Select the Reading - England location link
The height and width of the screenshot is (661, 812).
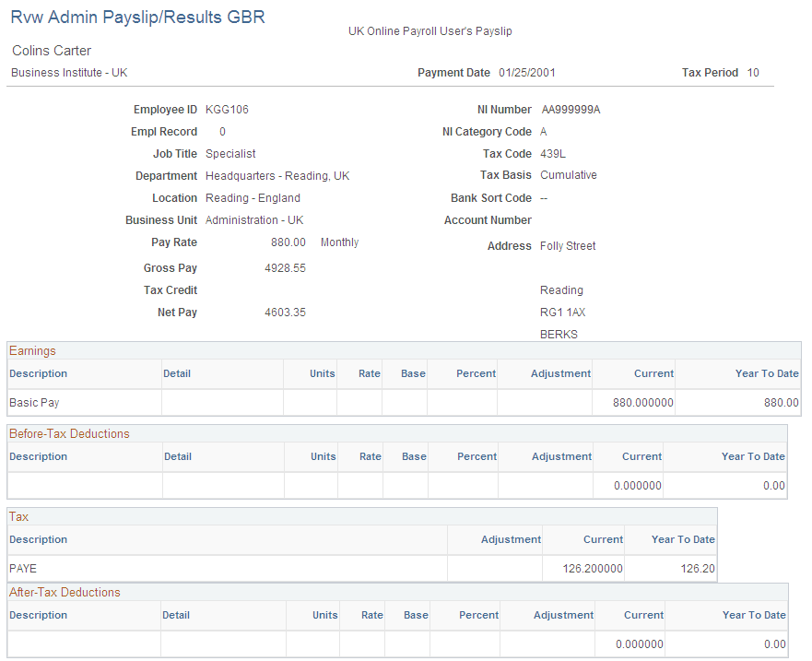tap(253, 197)
